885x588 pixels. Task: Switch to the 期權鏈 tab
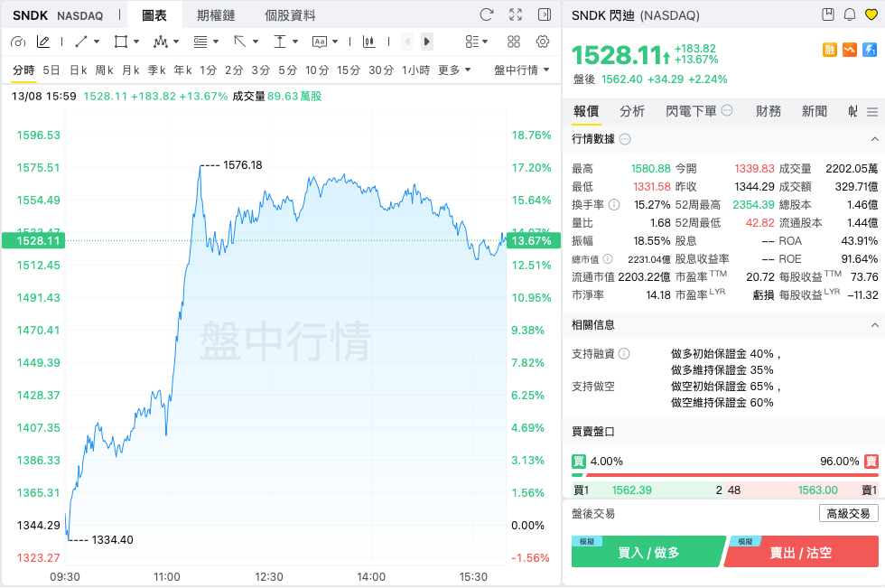[216, 15]
